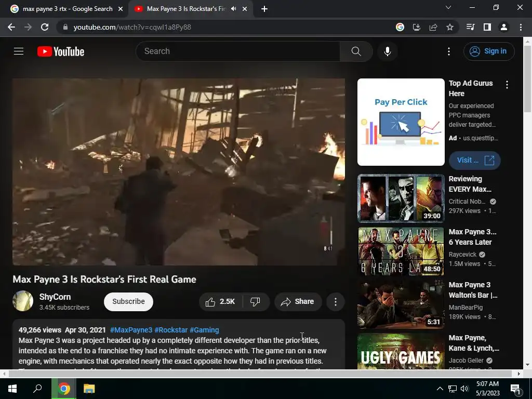Select the Max Payne 3 YouTube tab

tap(186, 9)
